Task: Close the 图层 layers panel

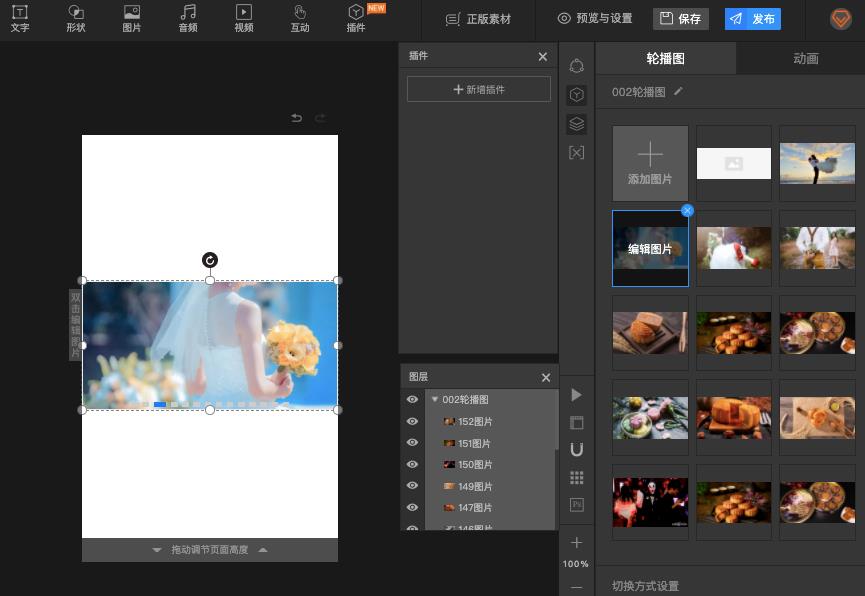Action: point(546,377)
